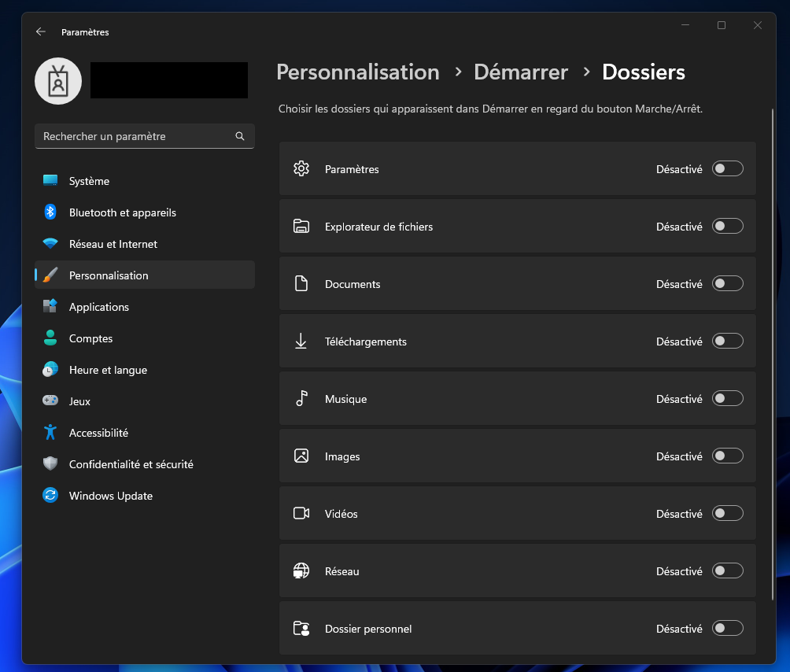Screen dimensions: 790x672
Task: Click the Musique note icon
Action: pos(301,398)
